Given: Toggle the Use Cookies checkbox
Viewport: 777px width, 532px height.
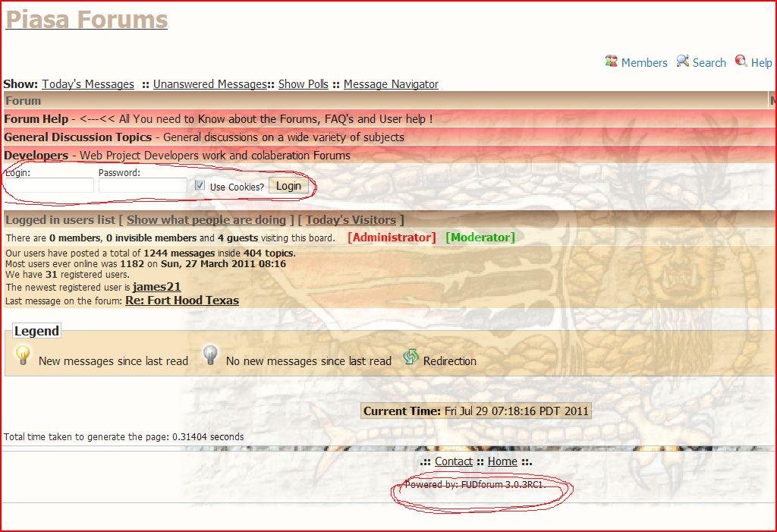Looking at the screenshot, I should coord(200,185).
